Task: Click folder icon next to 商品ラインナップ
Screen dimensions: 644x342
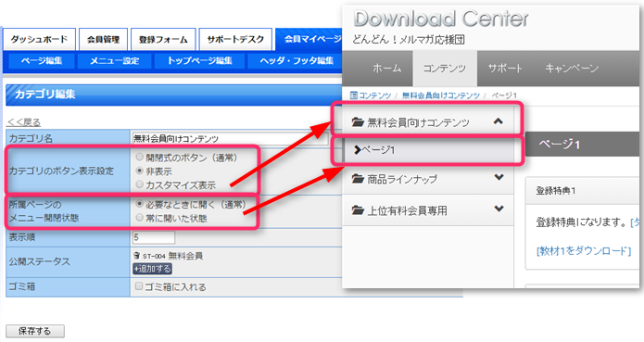Action: pos(358,179)
